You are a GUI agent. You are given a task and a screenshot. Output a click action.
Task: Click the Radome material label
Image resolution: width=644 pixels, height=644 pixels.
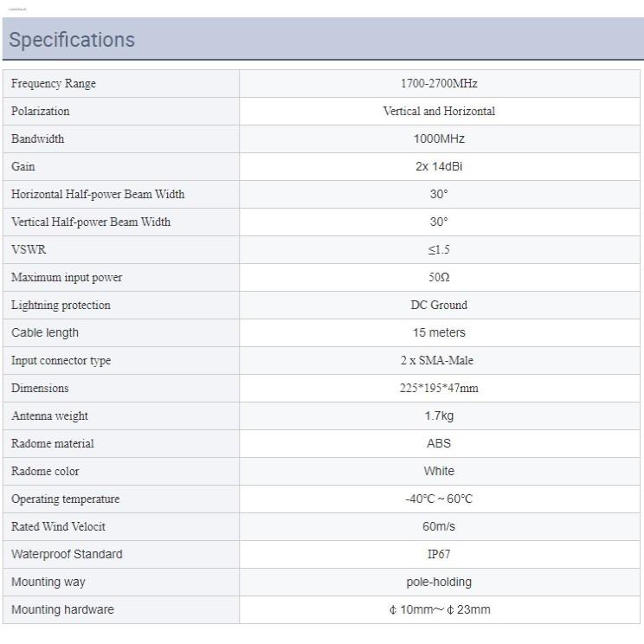point(53,444)
